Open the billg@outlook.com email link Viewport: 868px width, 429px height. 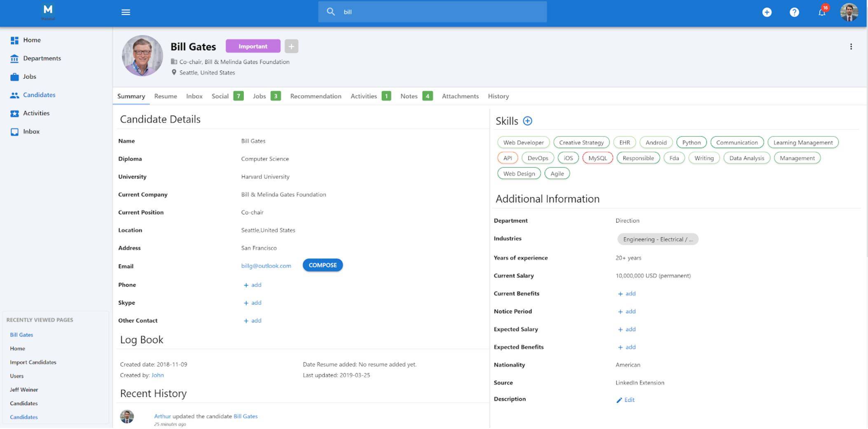click(x=266, y=266)
